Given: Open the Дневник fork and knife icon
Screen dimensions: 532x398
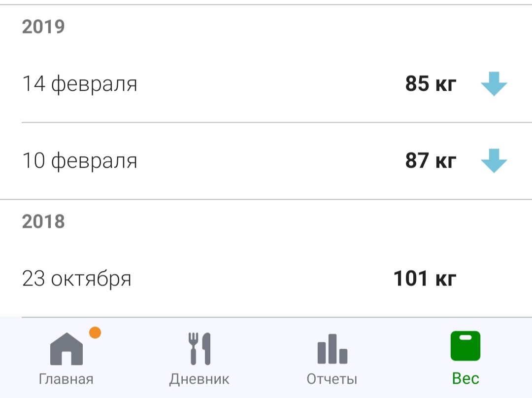Looking at the screenshot, I should pyautogui.click(x=199, y=349).
